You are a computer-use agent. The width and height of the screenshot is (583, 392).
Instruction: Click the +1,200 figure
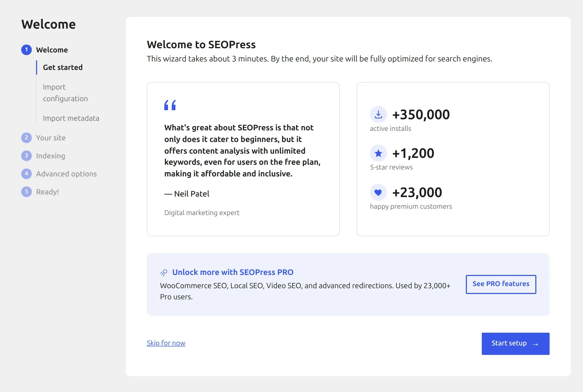(x=413, y=153)
